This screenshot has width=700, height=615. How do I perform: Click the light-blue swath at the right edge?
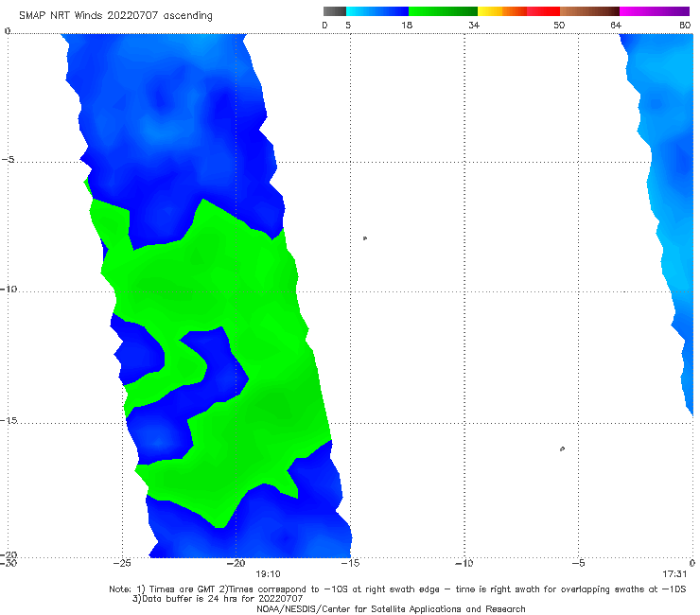(x=670, y=179)
